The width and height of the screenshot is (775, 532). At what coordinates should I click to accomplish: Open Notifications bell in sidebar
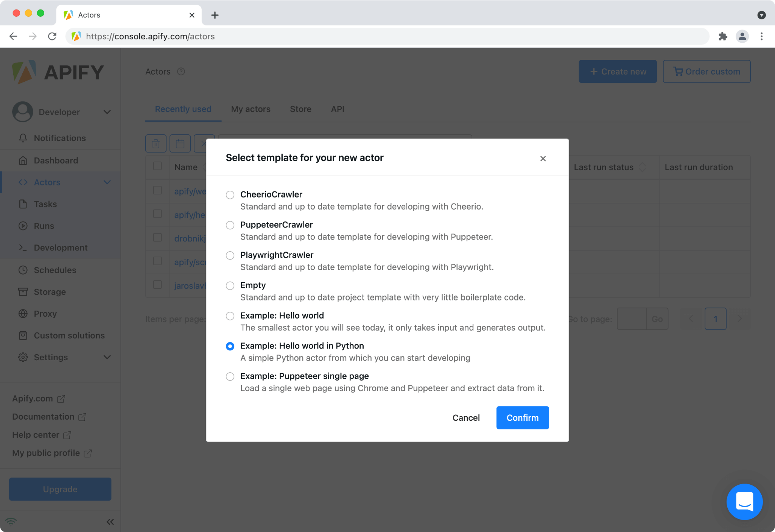(x=23, y=138)
